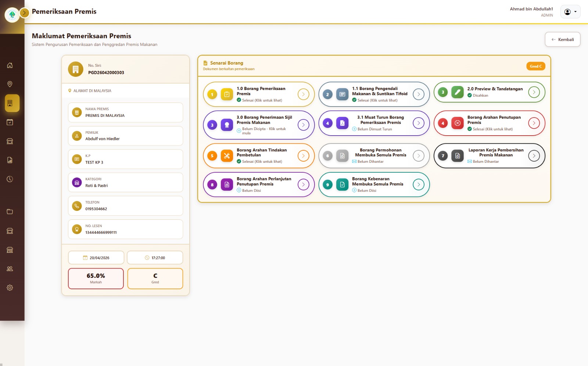Click telephone number 0195304662

[96, 209]
